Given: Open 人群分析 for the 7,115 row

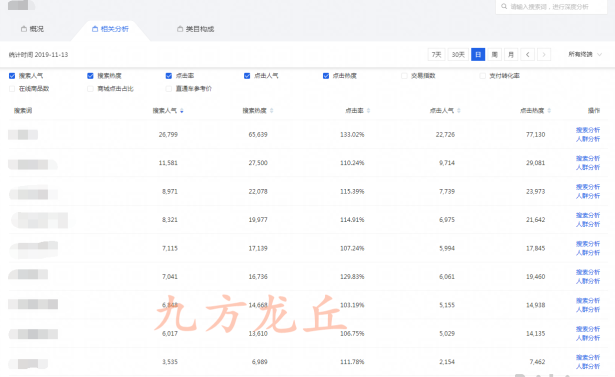Looking at the screenshot, I should (x=588, y=253).
